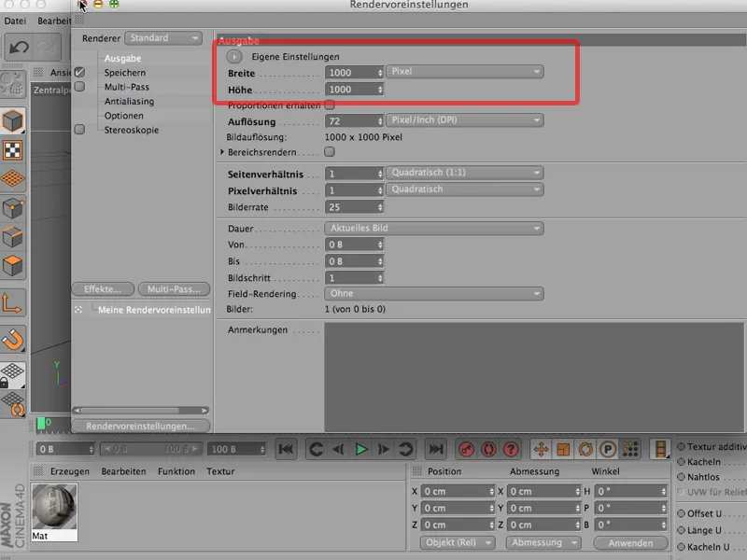Go to start of timeline
Screen dimensions: 747x560
(286, 449)
